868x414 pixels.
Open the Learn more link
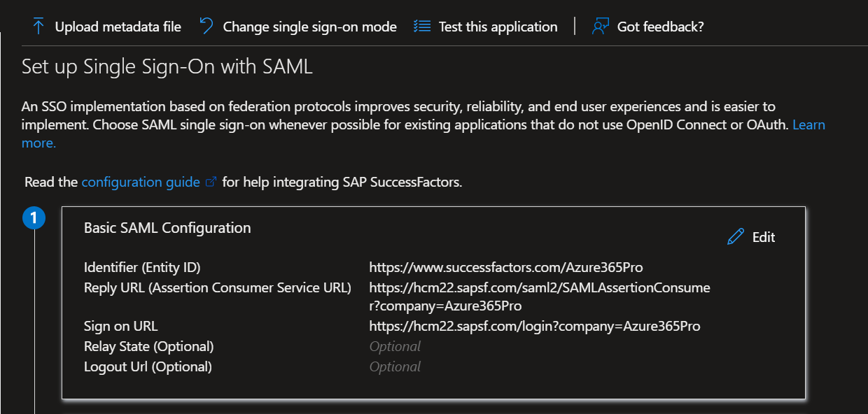808,125
